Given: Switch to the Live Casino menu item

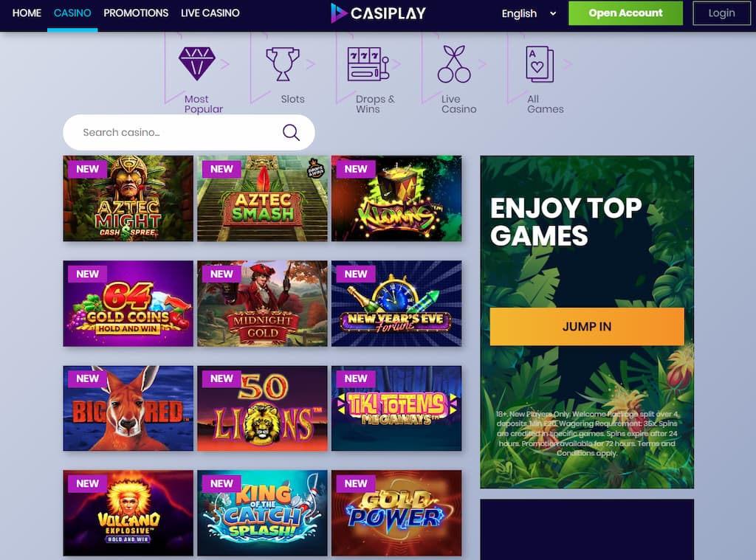Looking at the screenshot, I should [x=210, y=13].
